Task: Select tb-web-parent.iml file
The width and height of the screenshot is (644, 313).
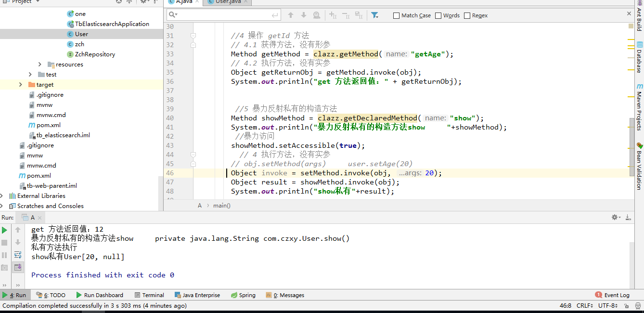Action: 52,186
